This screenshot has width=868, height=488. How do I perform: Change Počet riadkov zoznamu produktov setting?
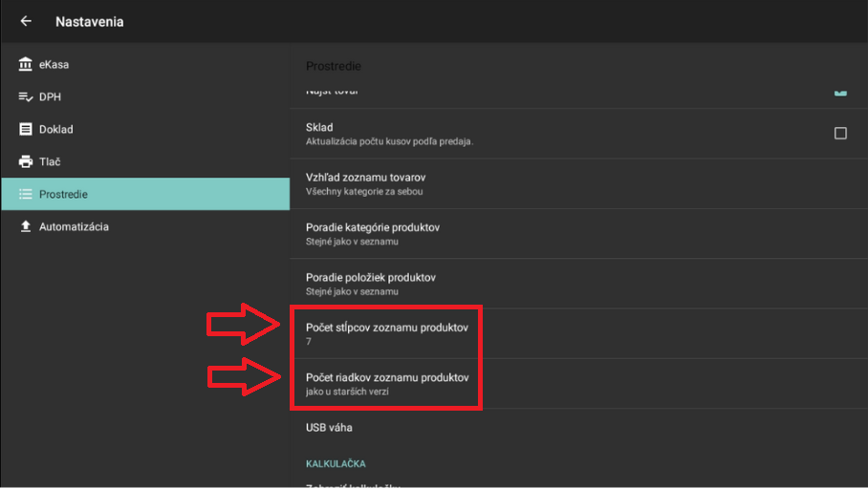[x=386, y=384]
